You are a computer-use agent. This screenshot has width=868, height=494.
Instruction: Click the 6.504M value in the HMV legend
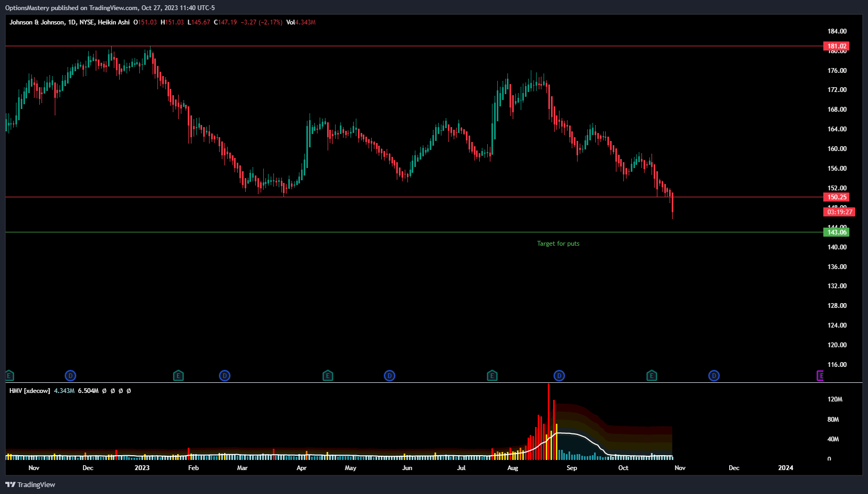88,391
